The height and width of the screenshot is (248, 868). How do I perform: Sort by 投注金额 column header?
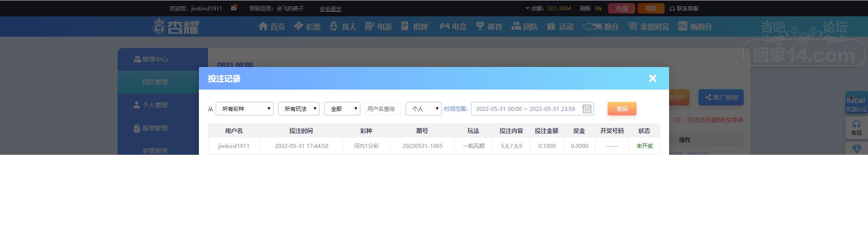coord(547,131)
